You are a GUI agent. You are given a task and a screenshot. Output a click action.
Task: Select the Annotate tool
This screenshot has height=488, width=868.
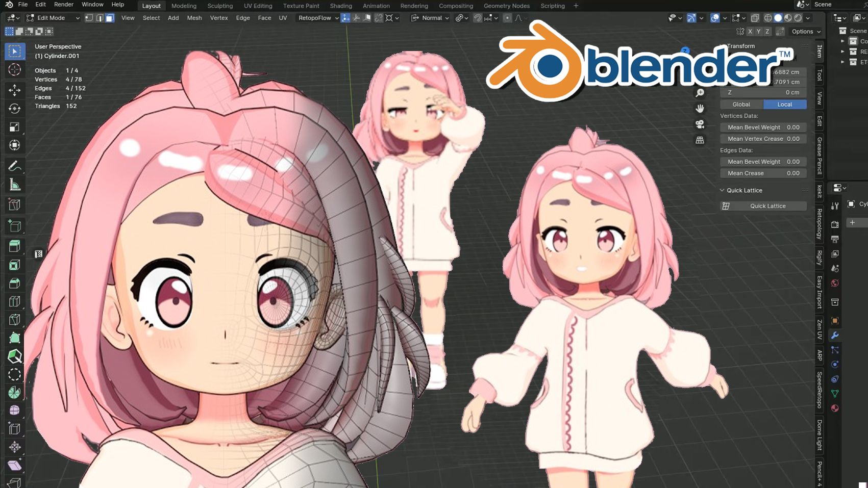click(x=15, y=165)
